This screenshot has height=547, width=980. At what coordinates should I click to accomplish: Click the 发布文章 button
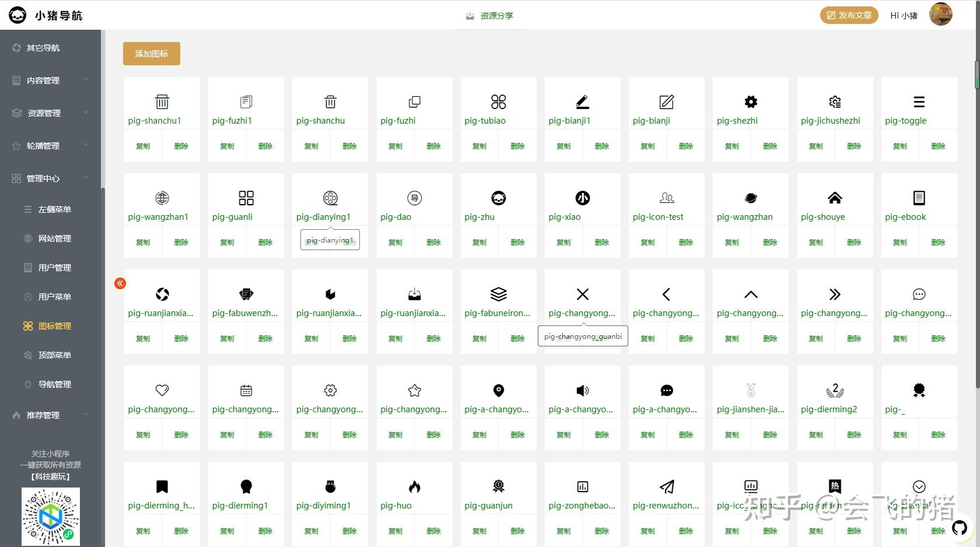tap(849, 15)
